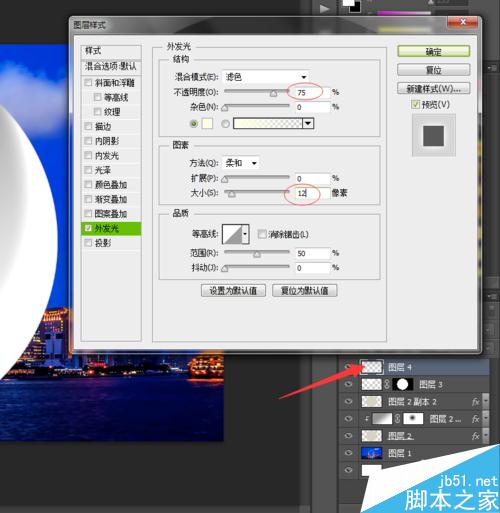Enable the 投影 checkbox
This screenshot has width=500, height=513.
(x=88, y=243)
